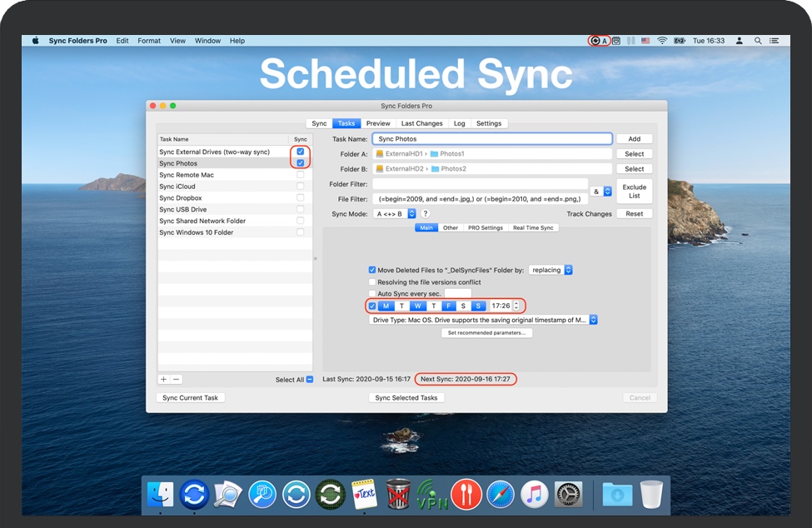Open the Text editor notepad dock icon
812x528 pixels.
[x=364, y=494]
